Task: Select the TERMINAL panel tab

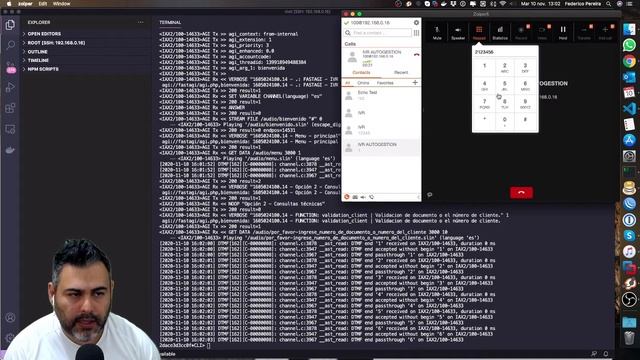Action: pyautogui.click(x=170, y=22)
